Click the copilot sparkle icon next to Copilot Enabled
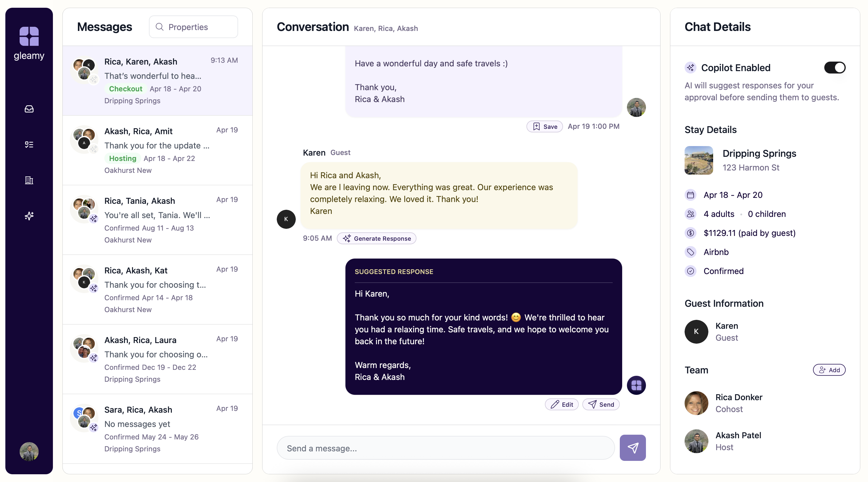 pyautogui.click(x=691, y=68)
